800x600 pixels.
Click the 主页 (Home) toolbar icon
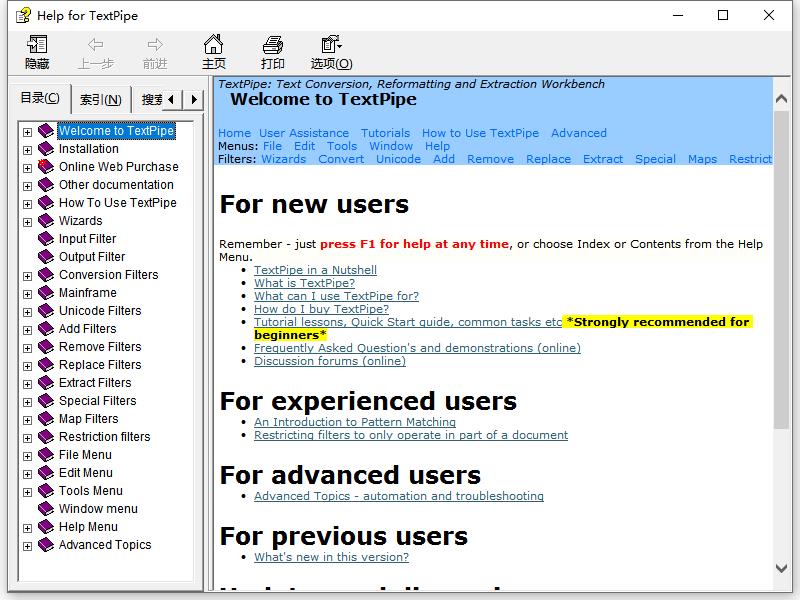coord(213,45)
